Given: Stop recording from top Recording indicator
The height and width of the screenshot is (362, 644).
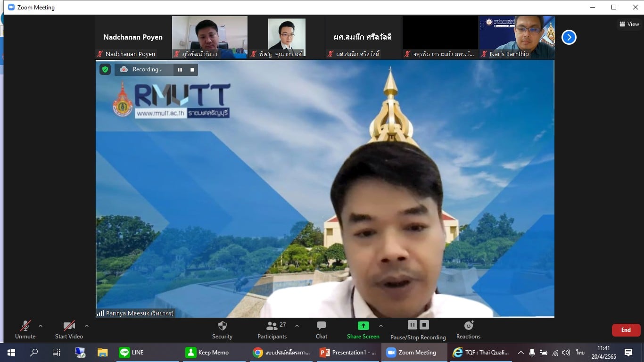Looking at the screenshot, I should click(x=192, y=70).
